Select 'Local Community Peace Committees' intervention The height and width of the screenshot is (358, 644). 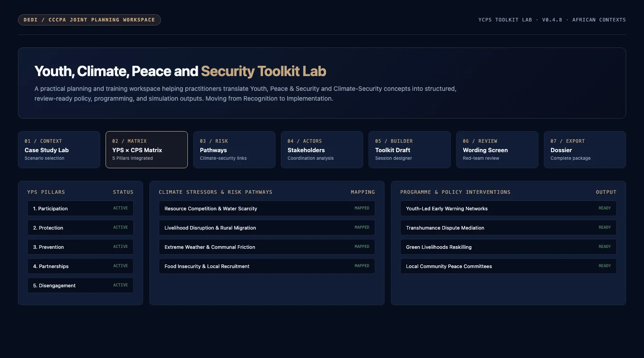[x=508, y=266]
